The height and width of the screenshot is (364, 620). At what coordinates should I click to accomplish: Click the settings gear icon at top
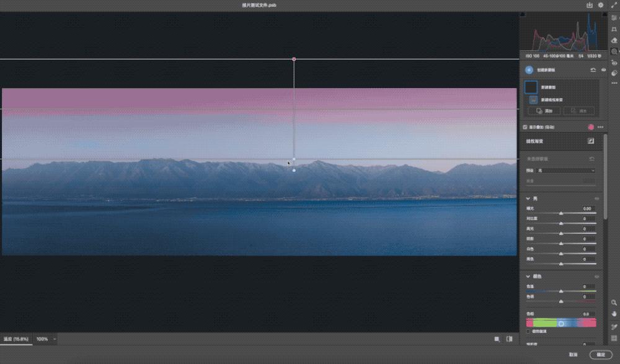[x=600, y=5]
